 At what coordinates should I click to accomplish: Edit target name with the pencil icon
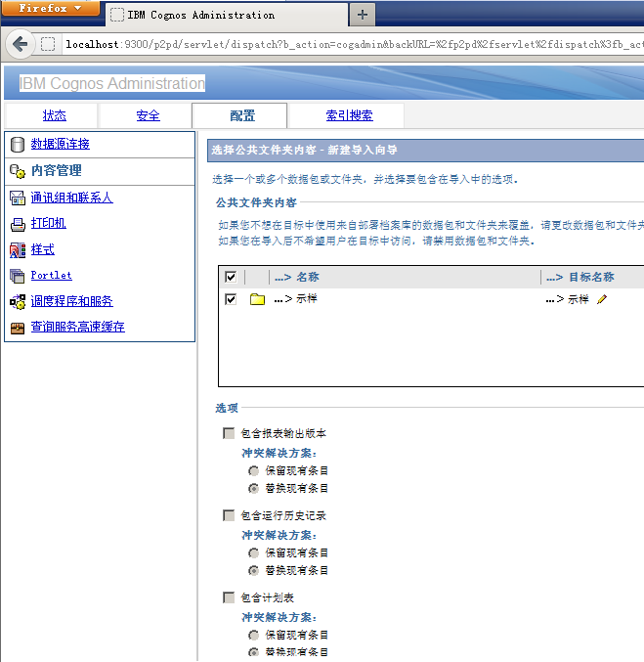point(602,299)
